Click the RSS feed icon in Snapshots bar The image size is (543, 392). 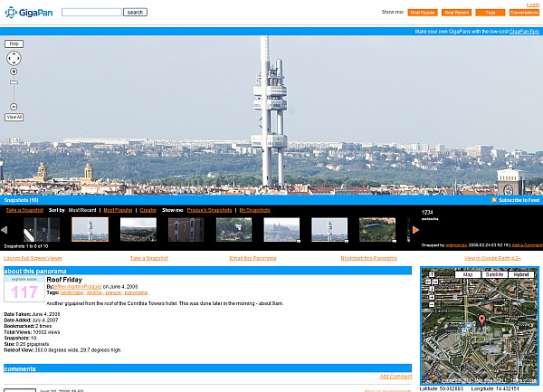pyautogui.click(x=494, y=200)
